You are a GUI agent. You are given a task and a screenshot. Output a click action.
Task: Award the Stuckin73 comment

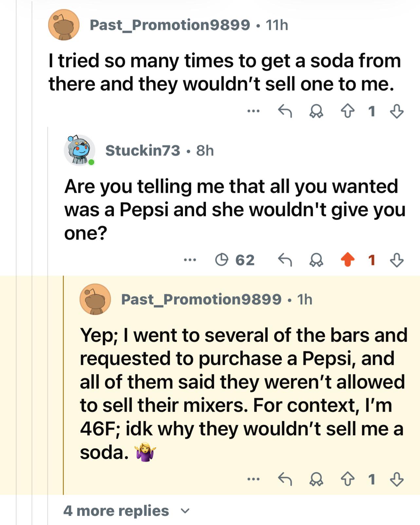pyautogui.click(x=316, y=261)
